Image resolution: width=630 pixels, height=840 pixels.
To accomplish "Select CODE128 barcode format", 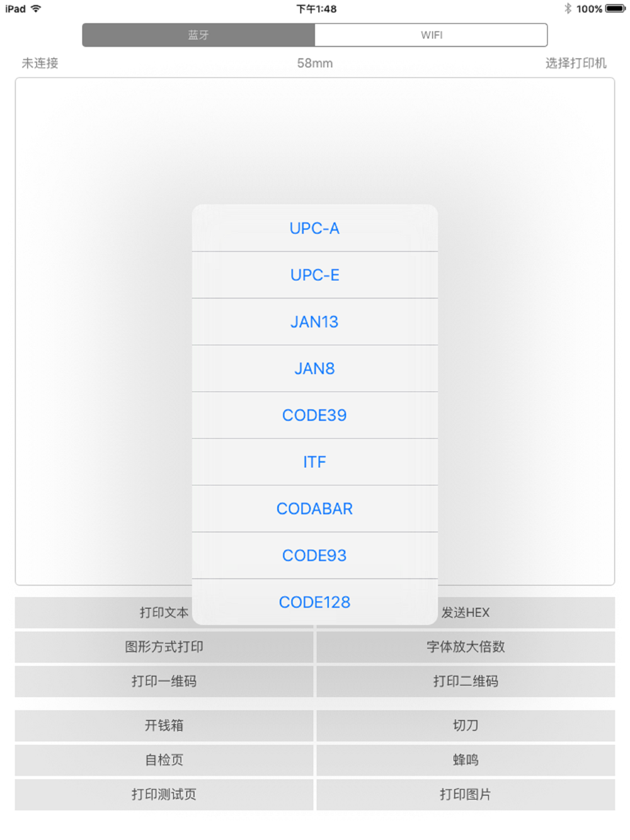I will pyautogui.click(x=314, y=602).
